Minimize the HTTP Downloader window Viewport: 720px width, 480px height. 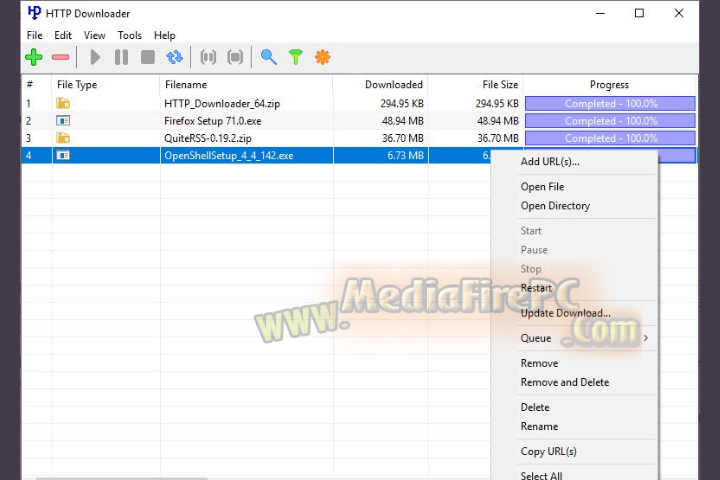600,13
